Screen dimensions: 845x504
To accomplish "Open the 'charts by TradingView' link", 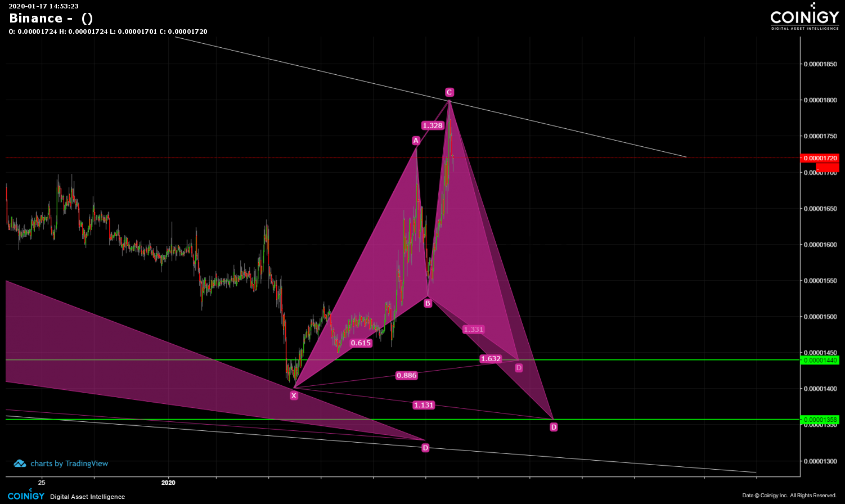I will pyautogui.click(x=69, y=463).
